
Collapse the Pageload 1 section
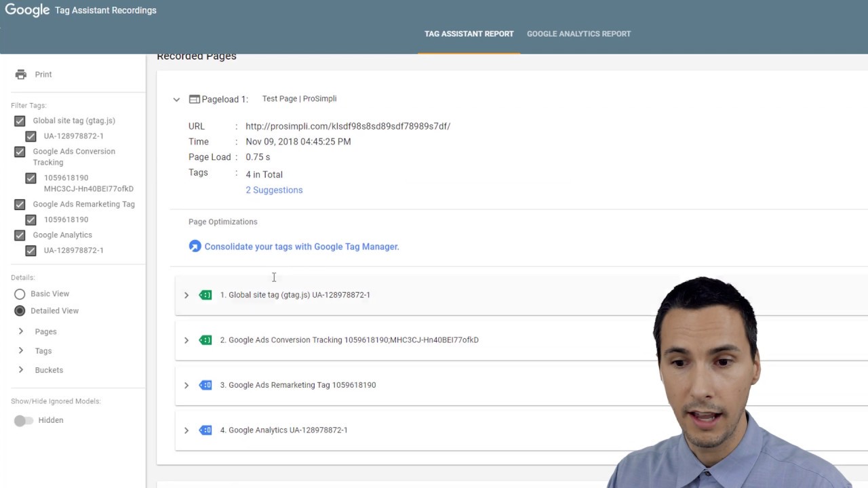[x=176, y=100]
